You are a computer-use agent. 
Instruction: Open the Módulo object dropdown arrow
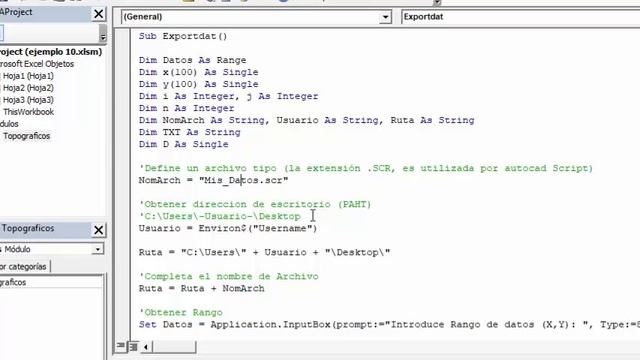tap(98, 249)
